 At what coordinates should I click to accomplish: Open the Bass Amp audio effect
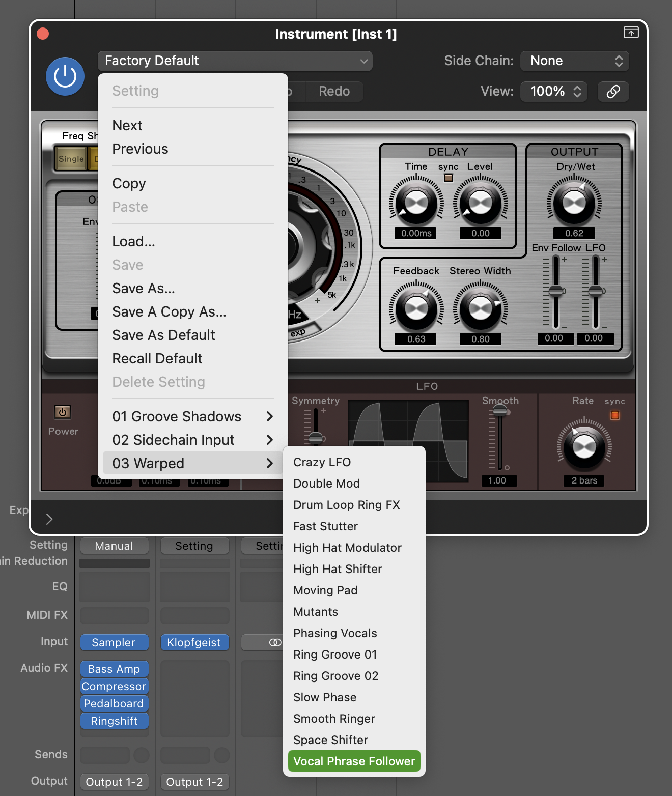pos(114,669)
